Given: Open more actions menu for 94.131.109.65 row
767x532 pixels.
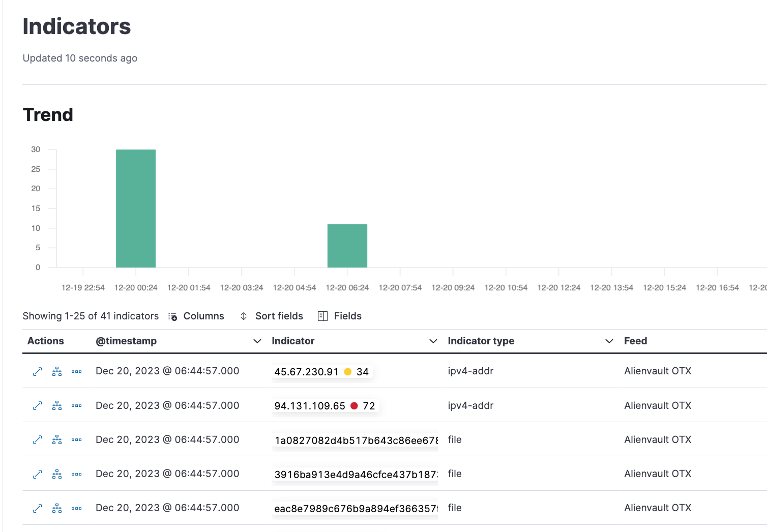Looking at the screenshot, I should click(x=77, y=406).
